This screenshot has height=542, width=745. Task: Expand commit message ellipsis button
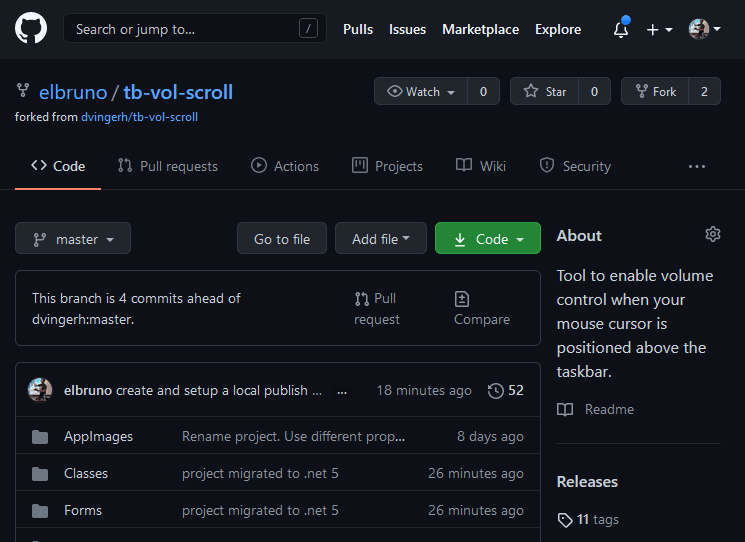click(x=343, y=391)
